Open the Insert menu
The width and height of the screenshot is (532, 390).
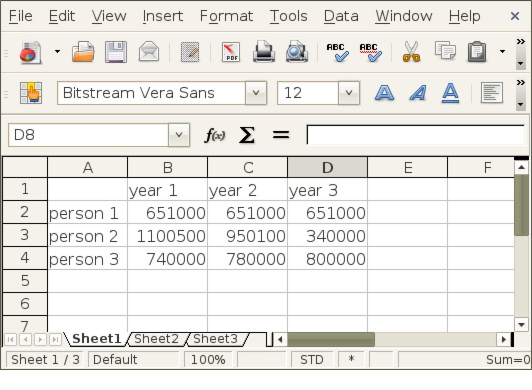[x=163, y=16]
